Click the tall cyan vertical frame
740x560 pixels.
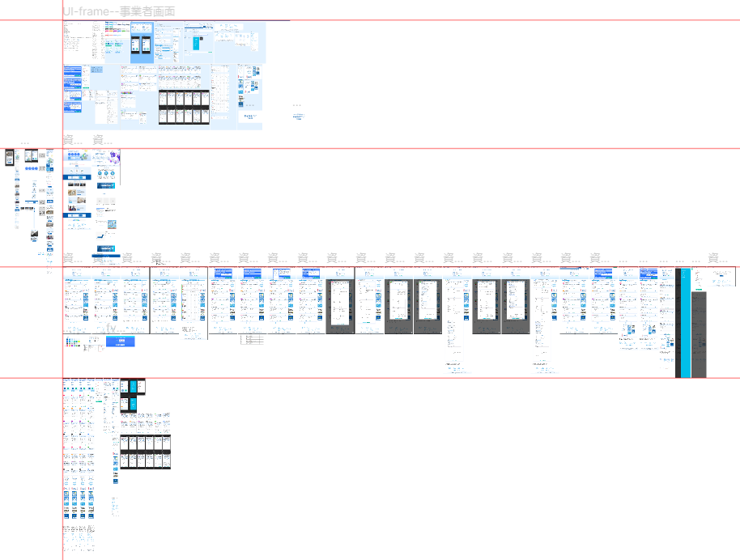point(687,322)
